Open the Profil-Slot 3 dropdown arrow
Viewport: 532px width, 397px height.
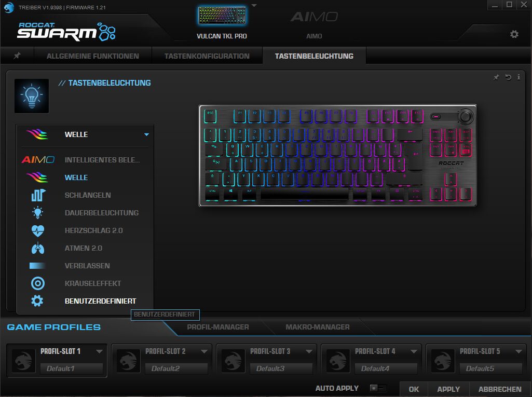308,351
